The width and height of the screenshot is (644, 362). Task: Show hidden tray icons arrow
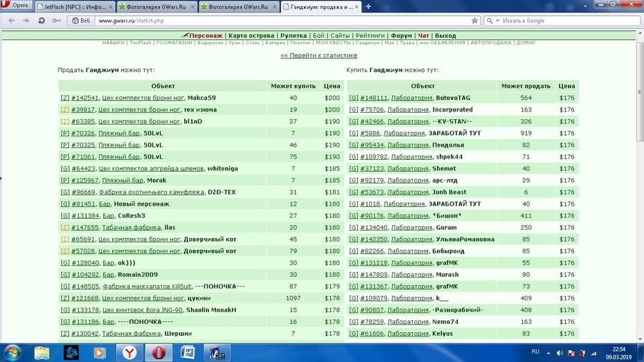pos(548,353)
